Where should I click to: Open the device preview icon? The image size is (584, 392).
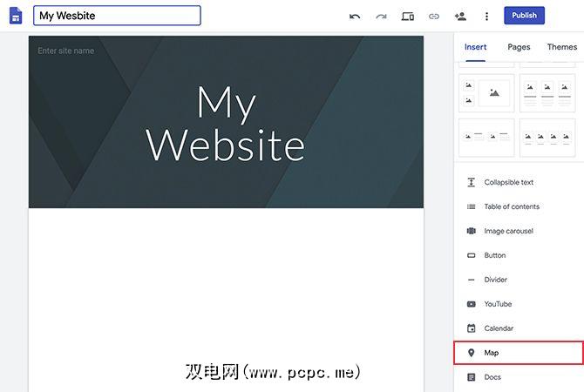(x=407, y=17)
